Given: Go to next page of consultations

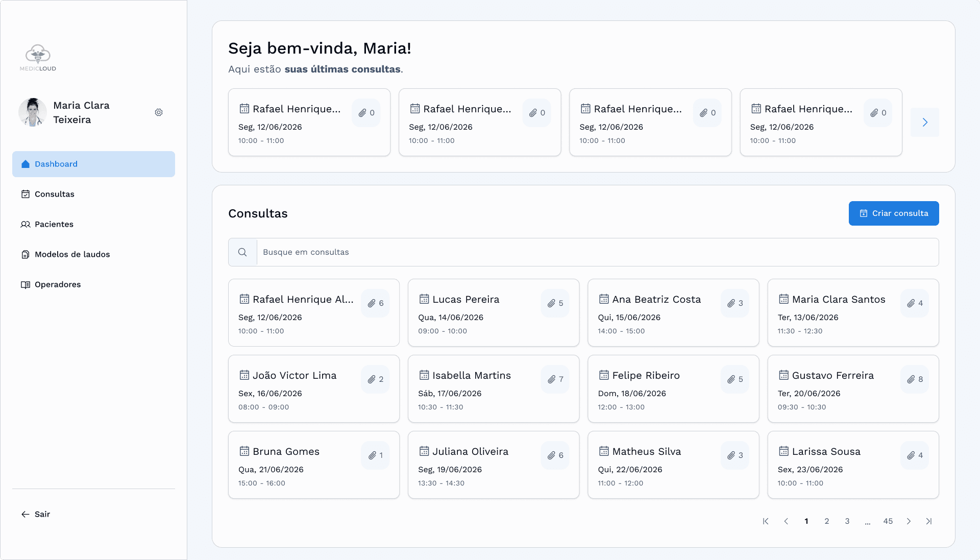Looking at the screenshot, I should 909,521.
